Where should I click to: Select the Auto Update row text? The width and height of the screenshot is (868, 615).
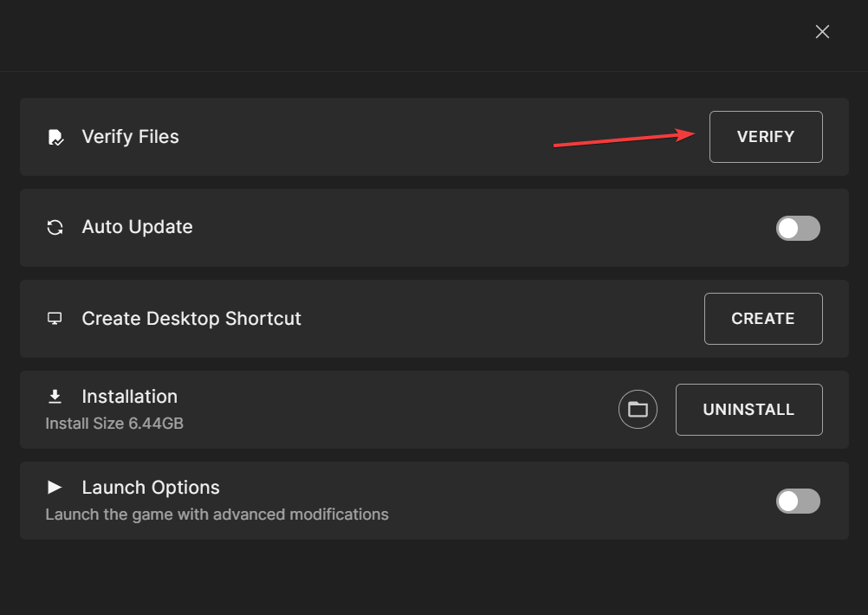click(x=137, y=227)
